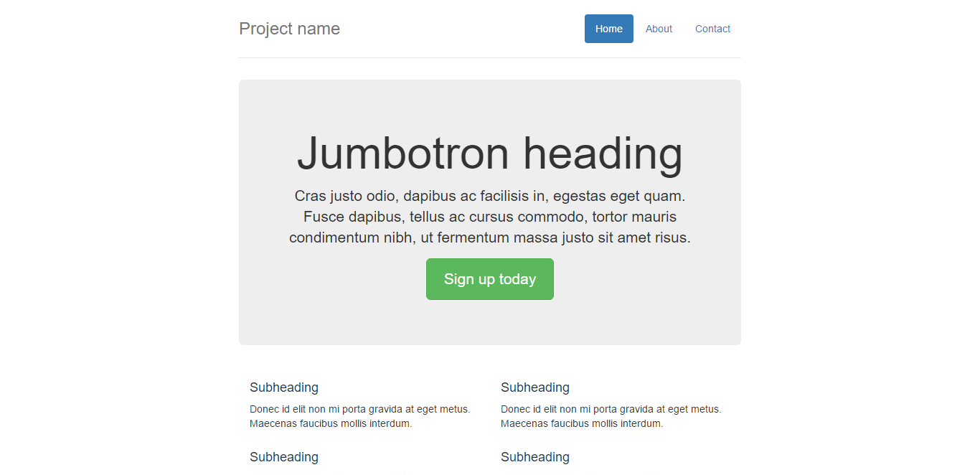Viewport: 980px width, 475px height.
Task: Select the top-right Subheading title
Action: 535,387
